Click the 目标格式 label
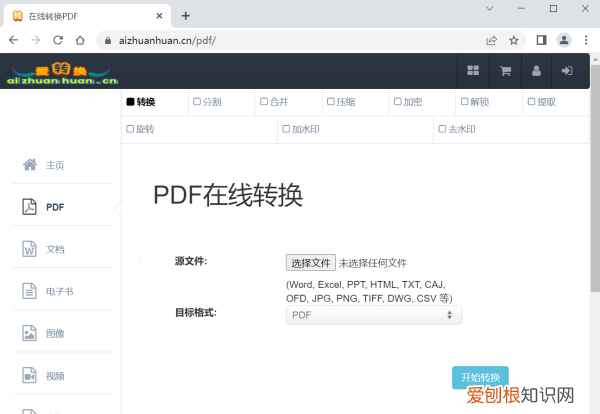Viewport: 600px width, 414px height. point(196,313)
